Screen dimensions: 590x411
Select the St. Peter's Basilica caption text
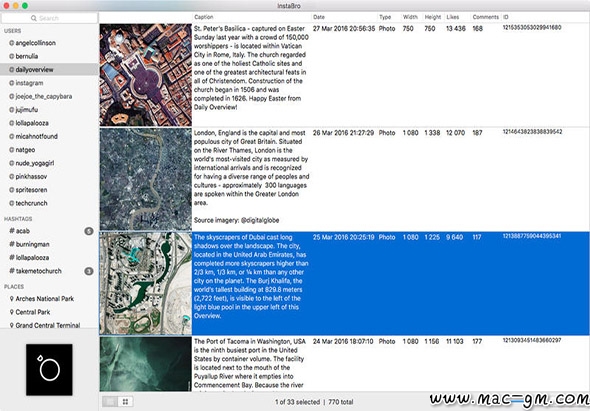click(x=251, y=68)
